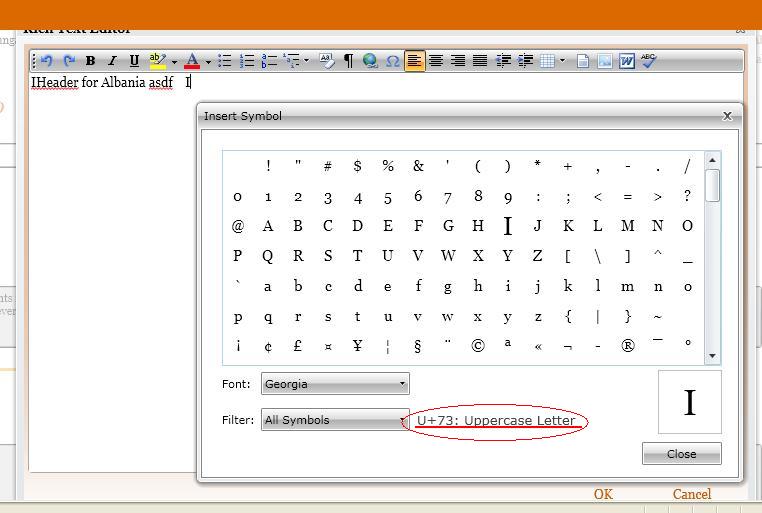Select the section § symbol
Viewport: 762px width, 513px height.
click(417, 346)
